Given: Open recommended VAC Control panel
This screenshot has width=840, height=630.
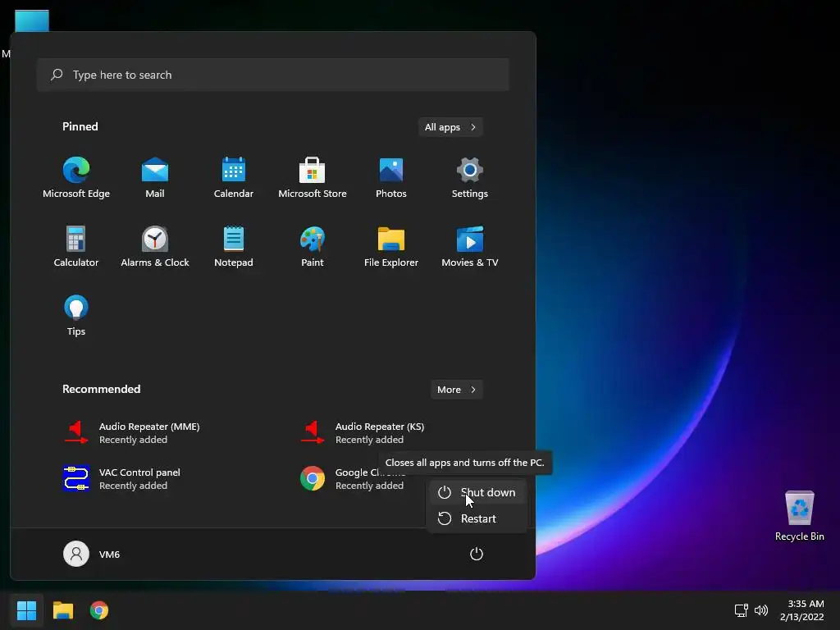Looking at the screenshot, I should coord(122,479).
